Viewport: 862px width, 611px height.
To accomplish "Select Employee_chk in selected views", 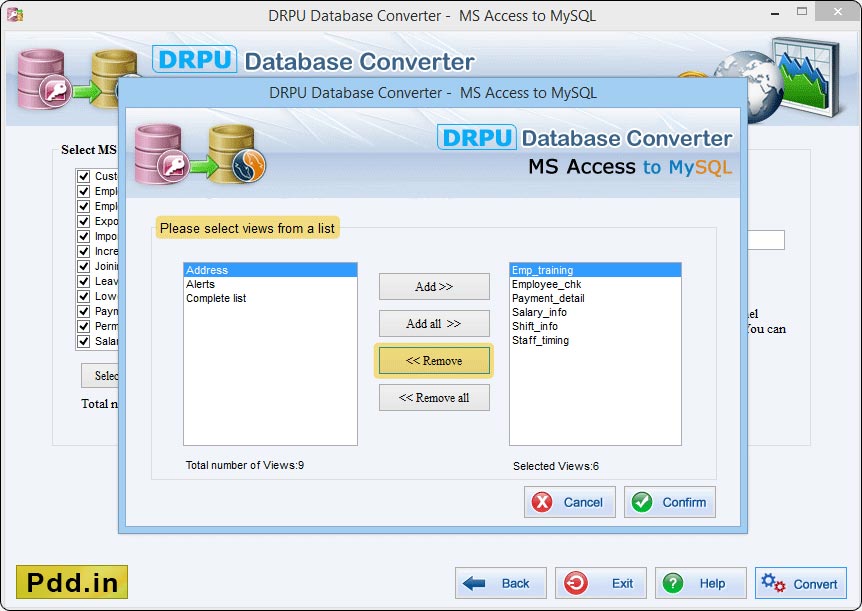I will [x=595, y=284].
